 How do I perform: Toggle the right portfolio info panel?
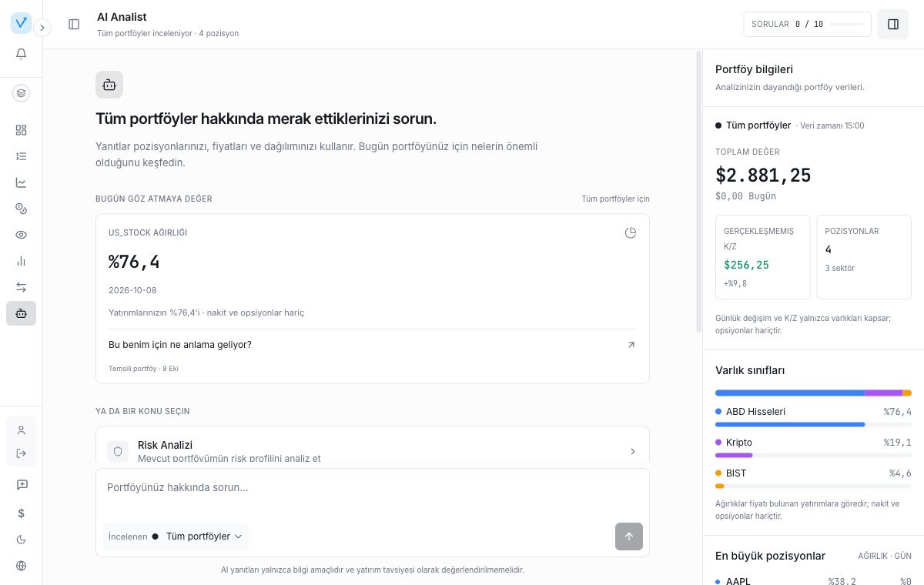click(x=893, y=25)
